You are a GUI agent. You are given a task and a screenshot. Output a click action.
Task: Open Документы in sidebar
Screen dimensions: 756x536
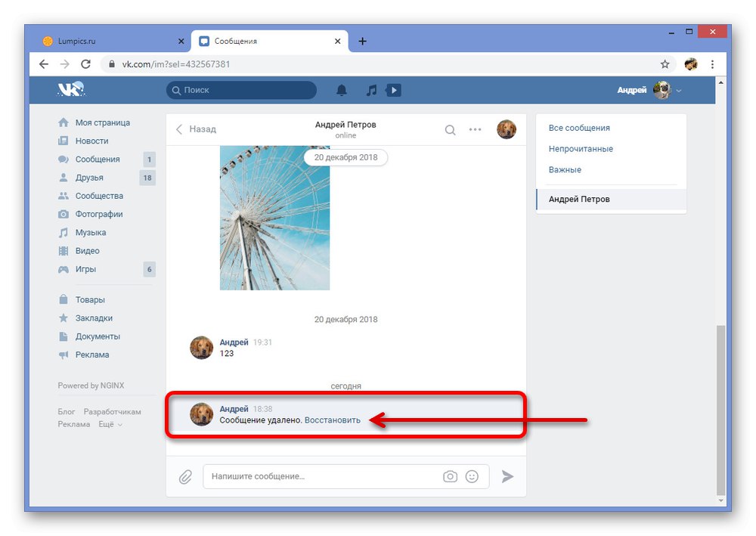coord(98,336)
